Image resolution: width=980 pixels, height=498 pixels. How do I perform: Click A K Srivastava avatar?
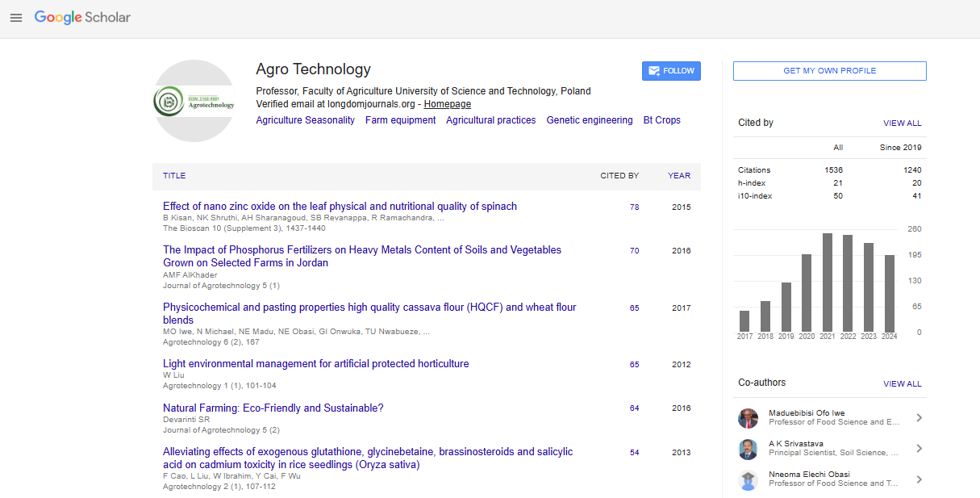click(x=749, y=449)
